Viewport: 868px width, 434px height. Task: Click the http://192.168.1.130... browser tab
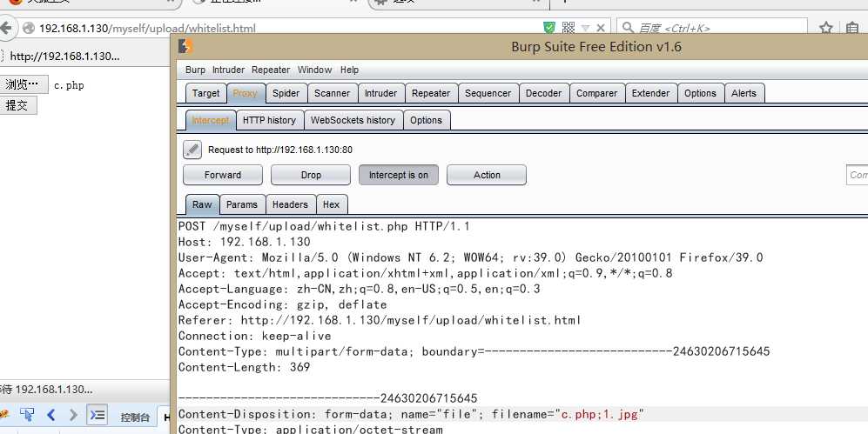click(x=64, y=56)
